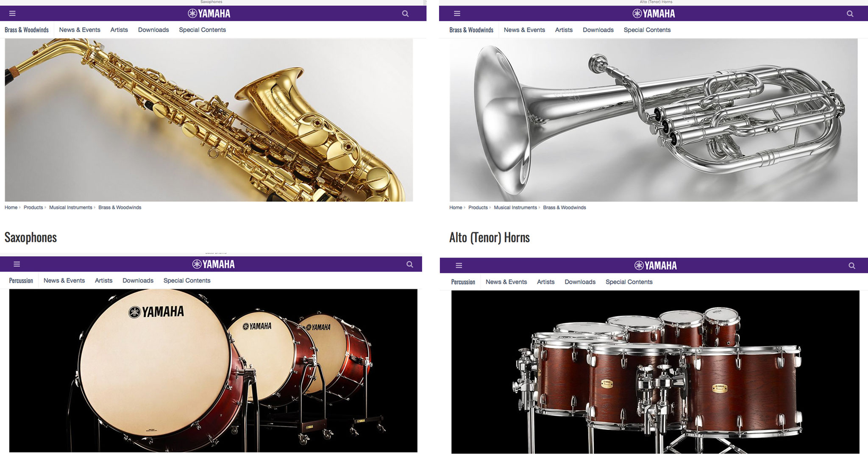Click search icon above concert toms image
This screenshot has width=868, height=455.
(851, 266)
